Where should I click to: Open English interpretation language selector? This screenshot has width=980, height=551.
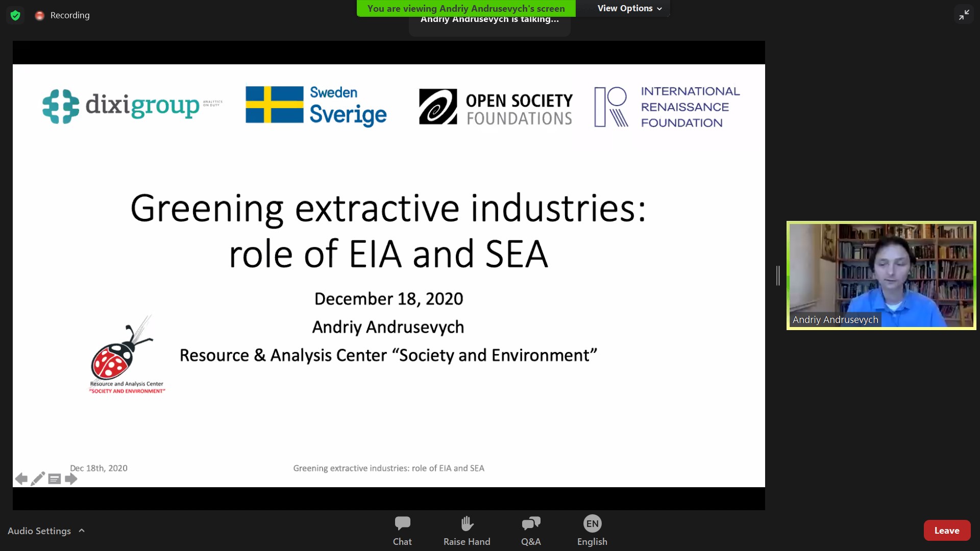click(592, 530)
